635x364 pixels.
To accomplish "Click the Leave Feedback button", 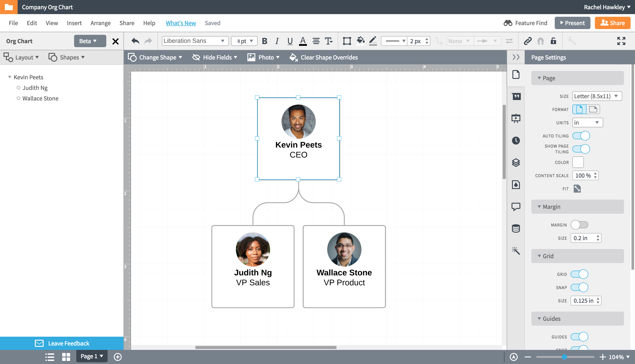I will click(x=61, y=344).
